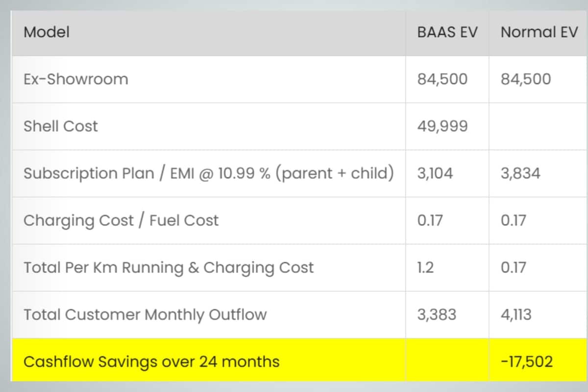Click the 3,834 EMI value
588x392 pixels.
click(x=520, y=173)
